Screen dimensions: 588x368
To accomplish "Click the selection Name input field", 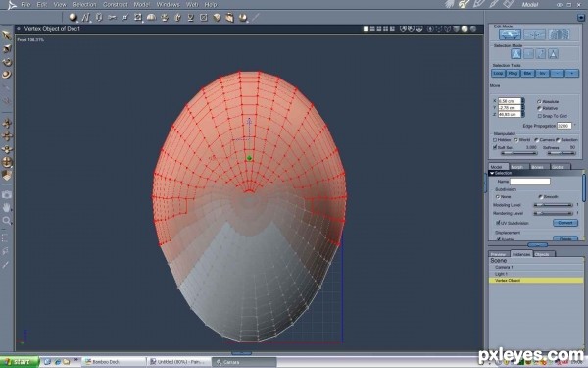I will click(530, 182).
